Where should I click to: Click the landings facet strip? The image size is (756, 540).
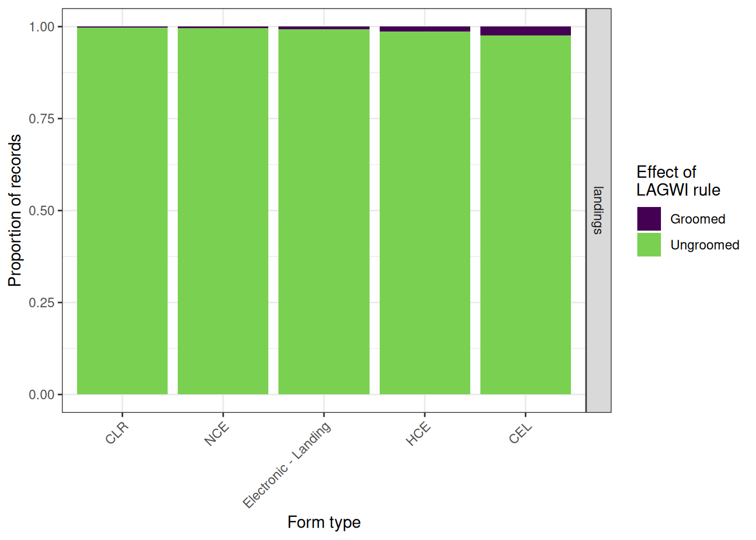click(x=598, y=210)
